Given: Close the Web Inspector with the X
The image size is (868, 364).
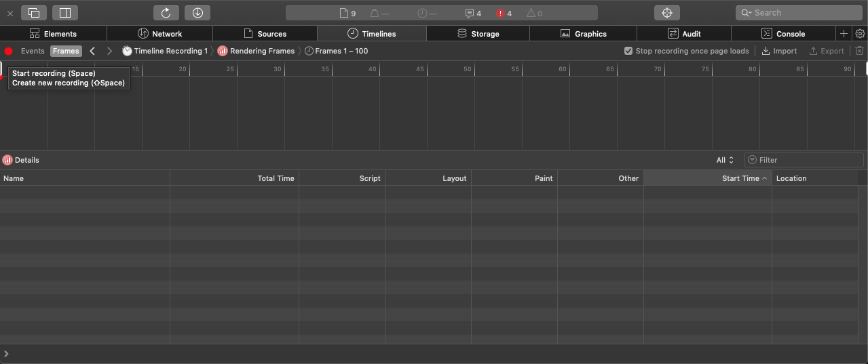Looking at the screenshot, I should (x=10, y=13).
